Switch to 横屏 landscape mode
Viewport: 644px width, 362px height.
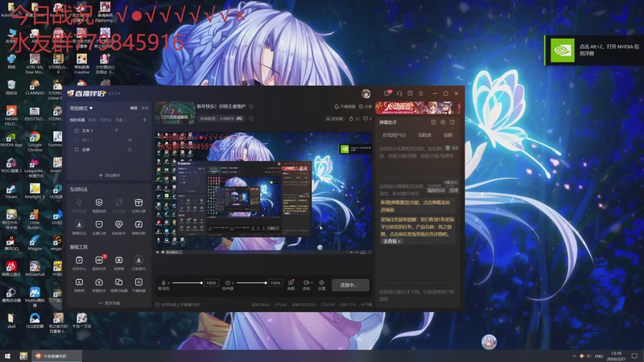tap(134, 108)
